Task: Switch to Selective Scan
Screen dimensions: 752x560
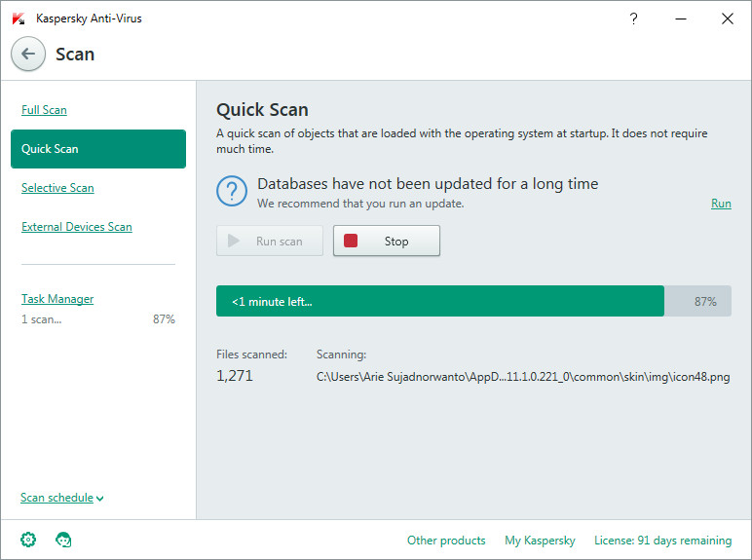Action: click(57, 188)
